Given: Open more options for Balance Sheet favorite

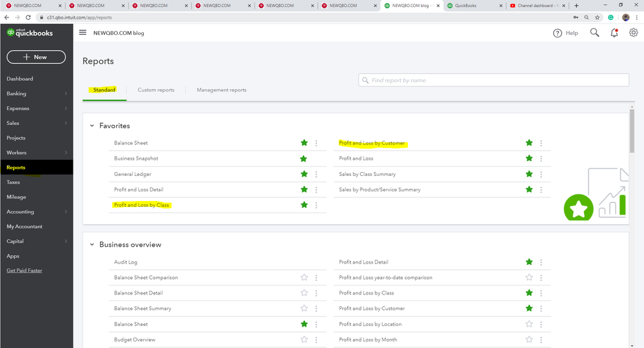Looking at the screenshot, I should coord(317,143).
